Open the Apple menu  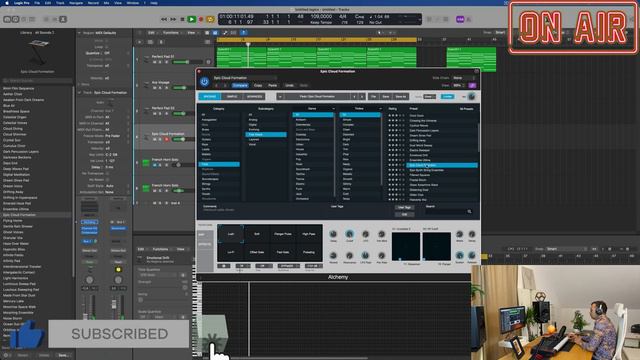click(x=7, y=3)
